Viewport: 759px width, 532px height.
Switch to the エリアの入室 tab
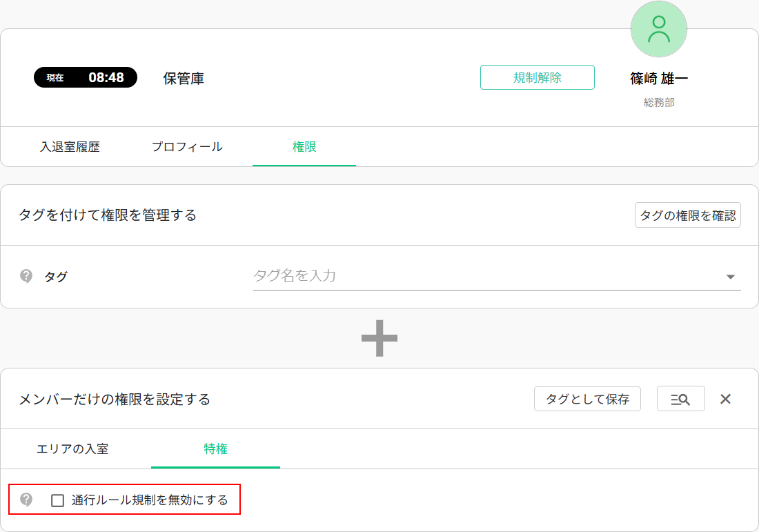pyautogui.click(x=72, y=449)
